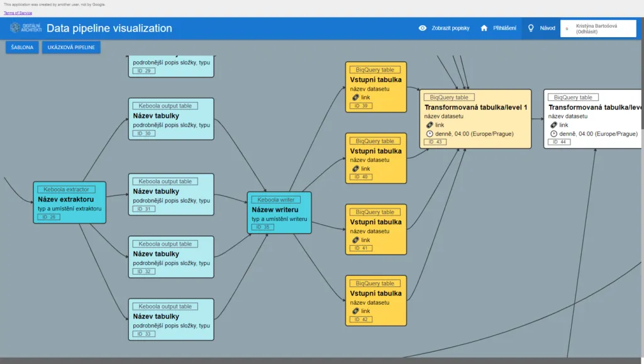Image resolution: width=644 pixels, height=364 pixels.
Task: Click the link icon in ID 41 table
Action: click(x=355, y=240)
